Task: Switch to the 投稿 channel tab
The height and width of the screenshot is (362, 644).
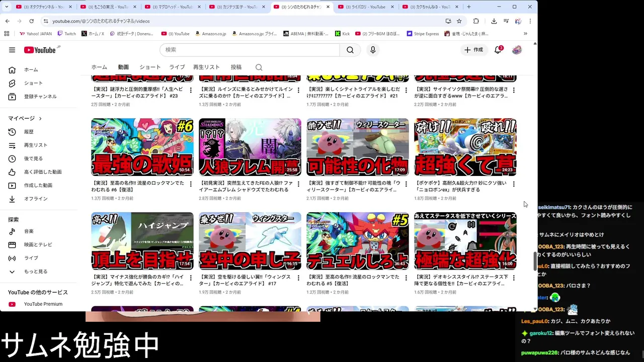Action: tap(236, 67)
